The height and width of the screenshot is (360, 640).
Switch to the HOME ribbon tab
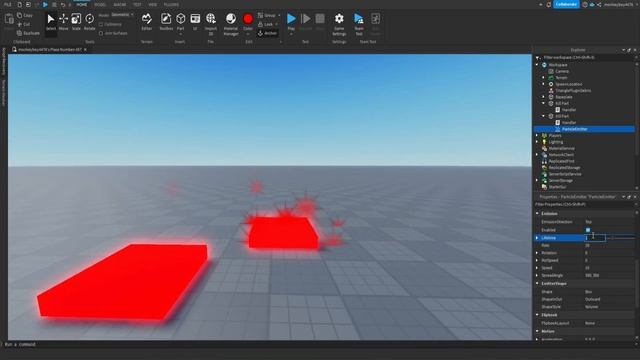tap(82, 4)
